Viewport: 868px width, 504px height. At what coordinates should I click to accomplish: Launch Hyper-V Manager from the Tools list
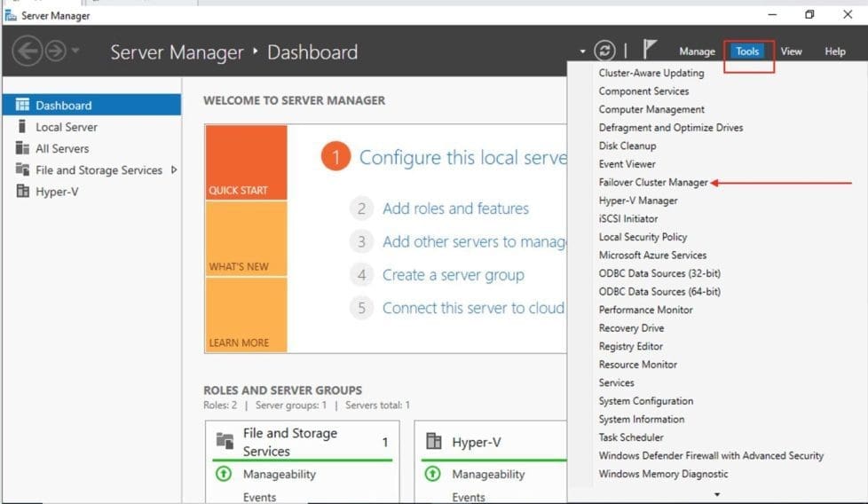point(637,201)
